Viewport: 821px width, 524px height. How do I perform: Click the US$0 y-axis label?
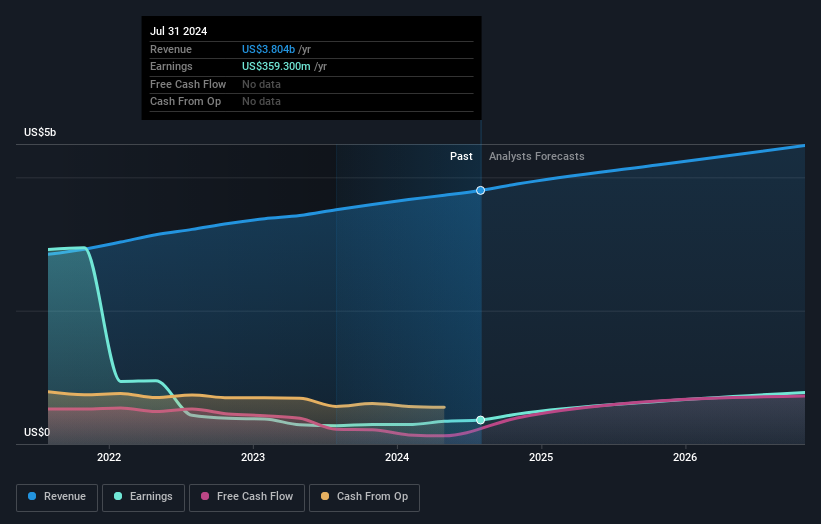pyautogui.click(x=37, y=432)
